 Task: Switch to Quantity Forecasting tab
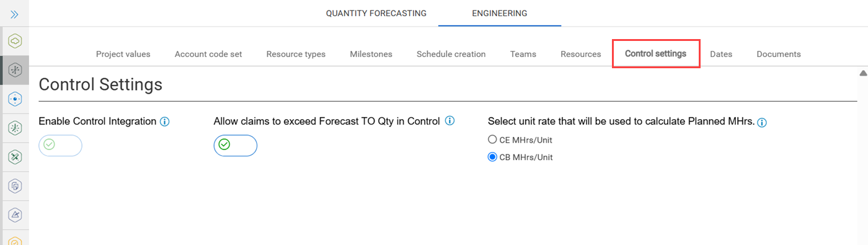click(376, 13)
